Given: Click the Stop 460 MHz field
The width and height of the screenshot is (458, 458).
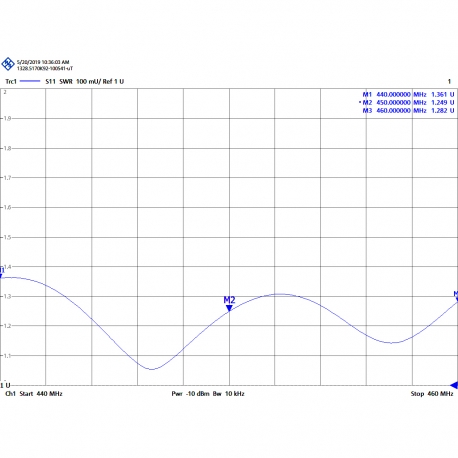Looking at the screenshot, I should tap(432, 394).
